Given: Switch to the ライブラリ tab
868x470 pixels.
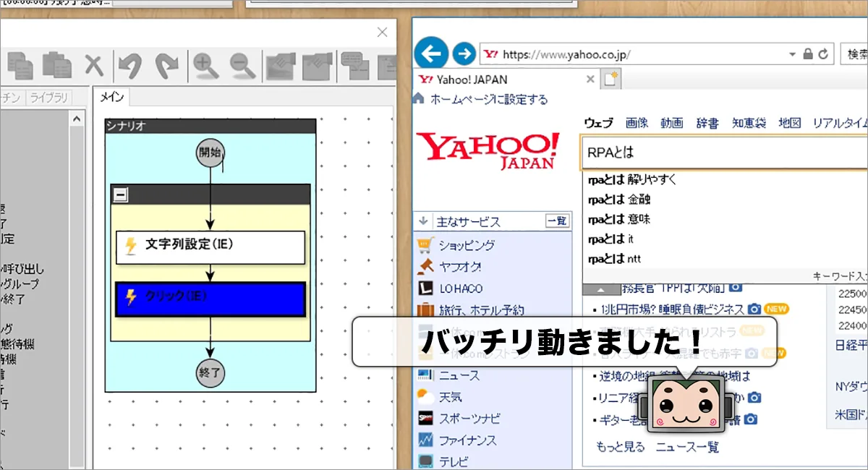Looking at the screenshot, I should coord(48,98).
